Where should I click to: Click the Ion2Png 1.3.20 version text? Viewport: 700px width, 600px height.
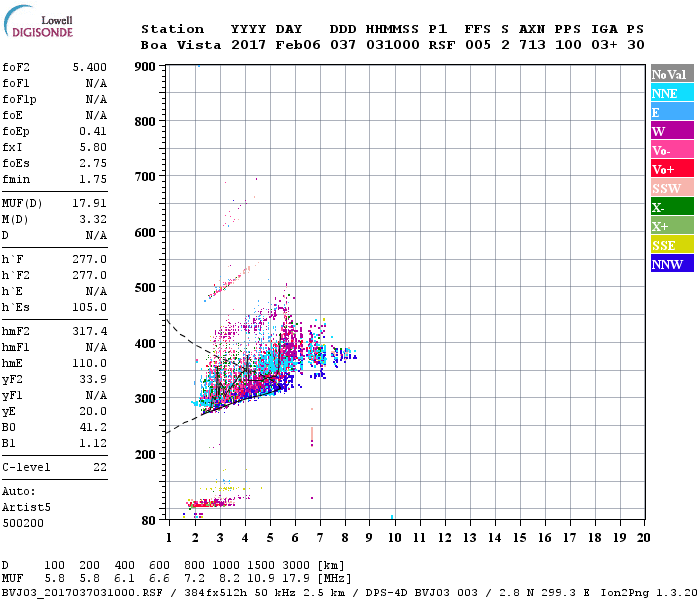click(649, 593)
